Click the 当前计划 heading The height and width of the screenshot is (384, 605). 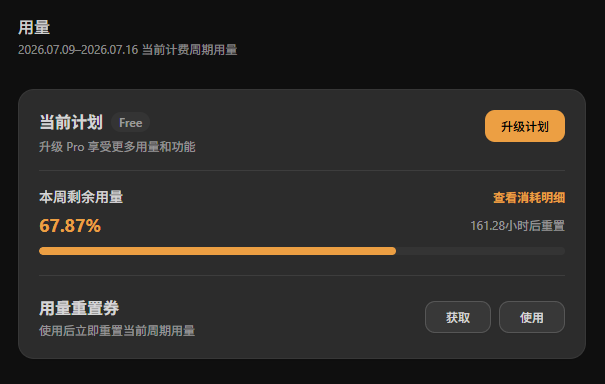point(71,122)
